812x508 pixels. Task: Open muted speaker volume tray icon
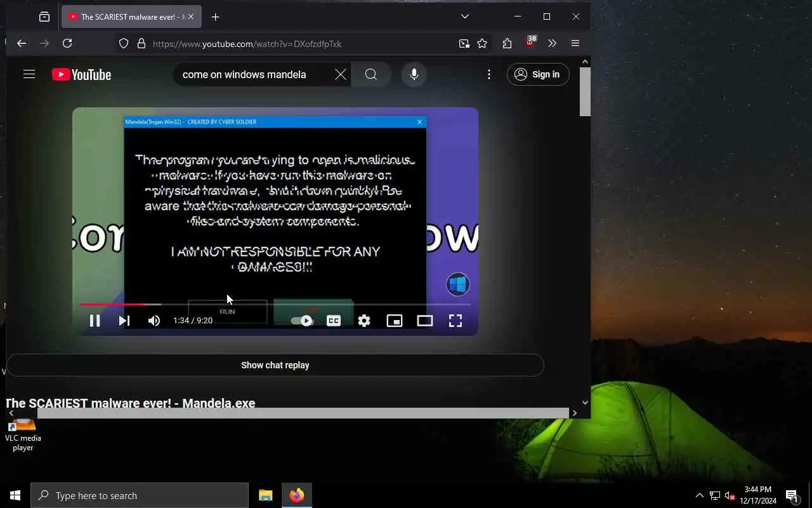(730, 495)
